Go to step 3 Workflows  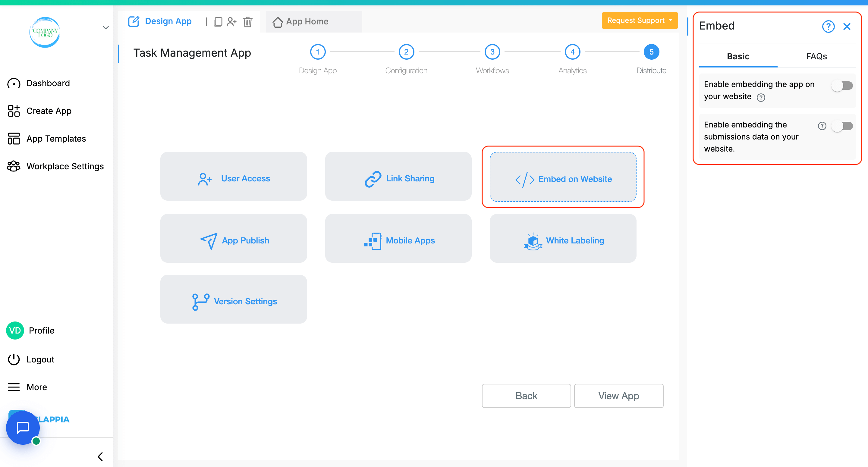[x=492, y=52]
